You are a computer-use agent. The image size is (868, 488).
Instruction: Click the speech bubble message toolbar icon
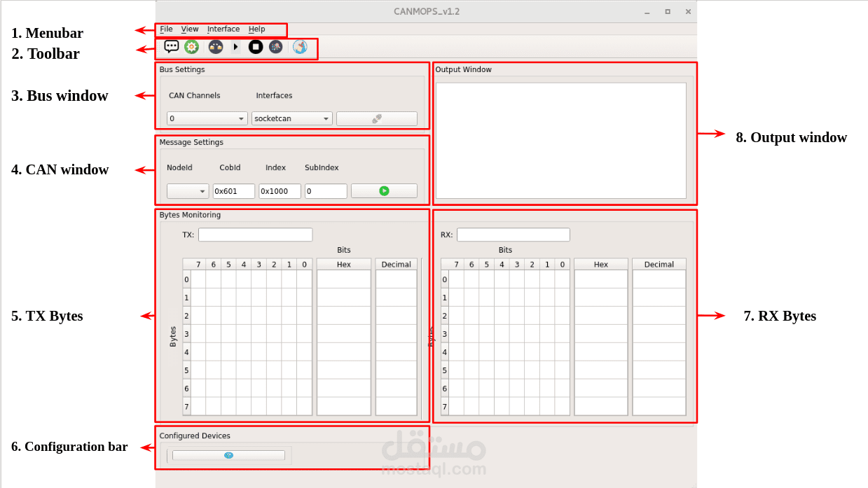point(172,47)
